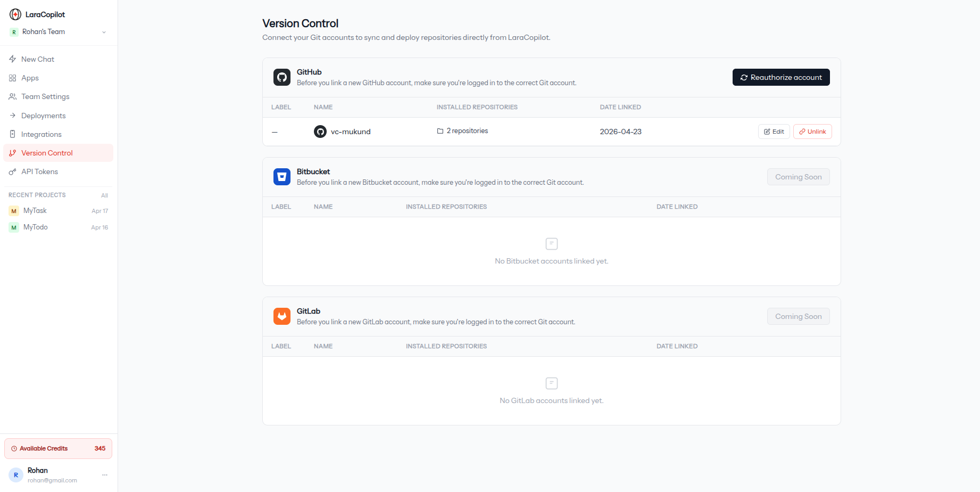980x492 pixels.
Task: Open the Integrations sidebar icon
Action: click(x=13, y=134)
